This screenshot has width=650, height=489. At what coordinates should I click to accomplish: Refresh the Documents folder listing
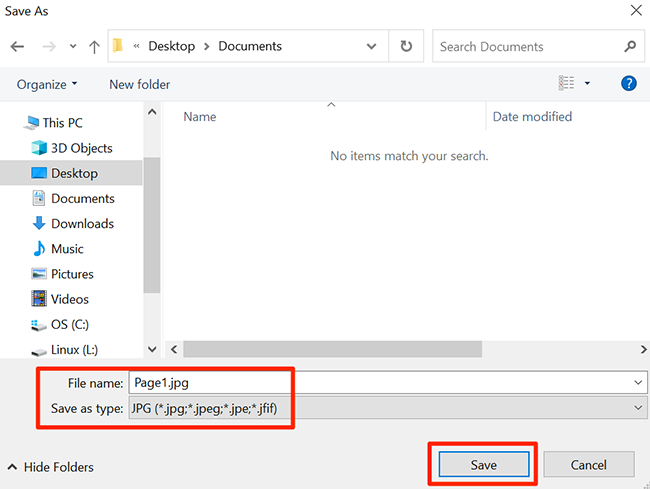(x=405, y=46)
